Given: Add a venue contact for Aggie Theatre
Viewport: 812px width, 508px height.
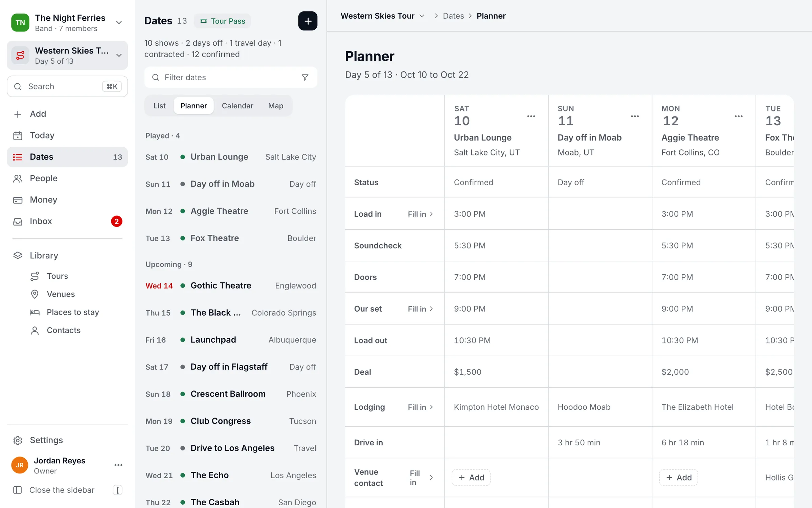Looking at the screenshot, I should point(678,478).
